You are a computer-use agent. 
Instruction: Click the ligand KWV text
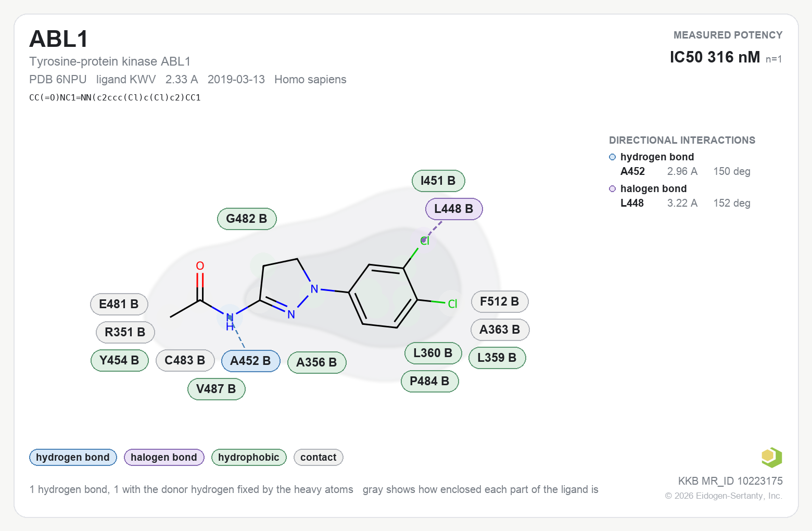click(x=126, y=79)
